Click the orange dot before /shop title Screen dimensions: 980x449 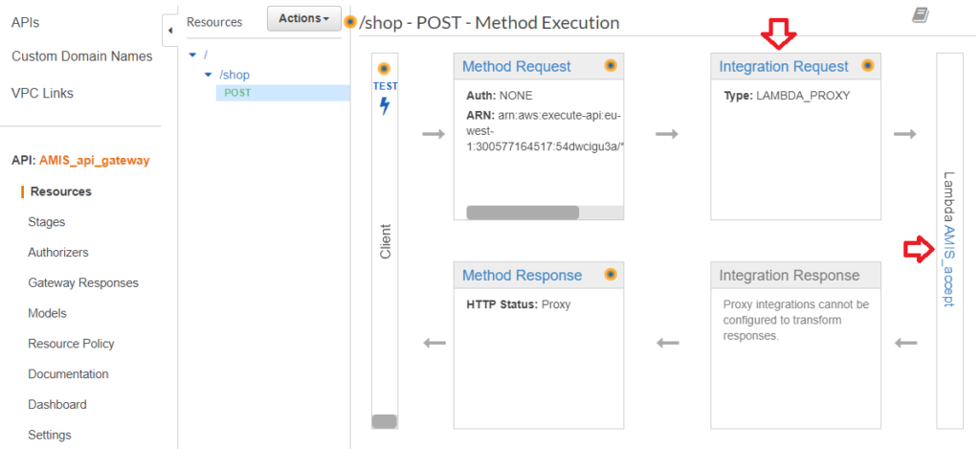(x=350, y=22)
